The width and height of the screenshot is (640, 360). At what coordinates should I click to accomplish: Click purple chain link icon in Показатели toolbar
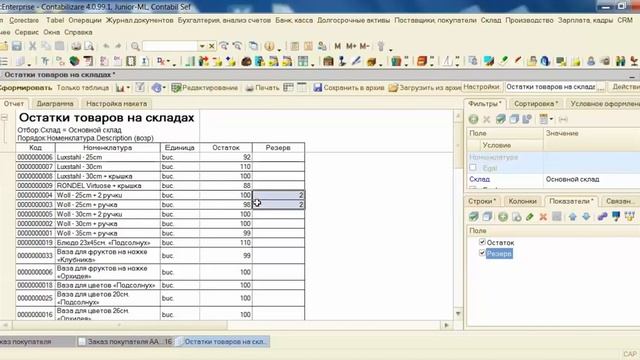click(x=602, y=217)
